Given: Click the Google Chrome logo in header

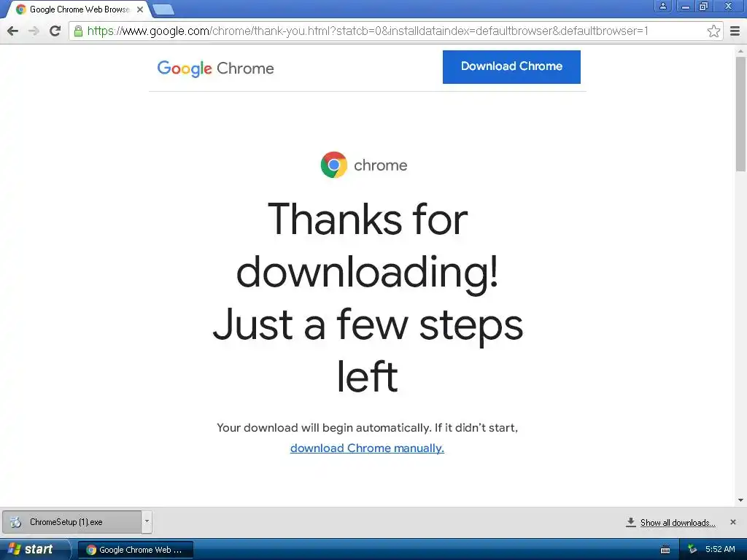Looking at the screenshot, I should tap(215, 69).
